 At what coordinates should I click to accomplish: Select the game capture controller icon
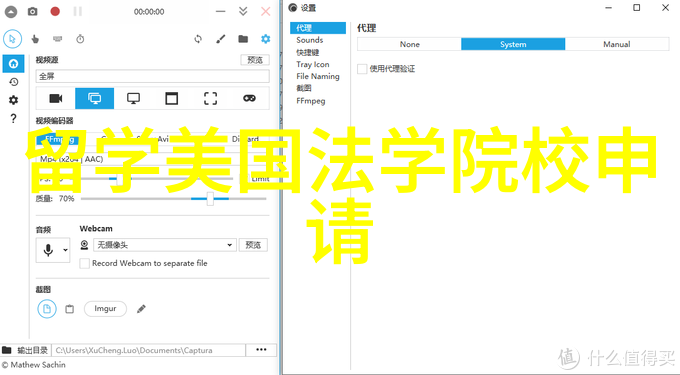(249, 98)
